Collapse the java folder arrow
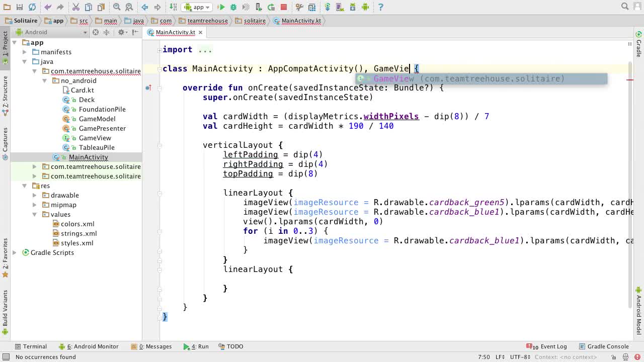Viewport: 644px width, 362px height. 25,61
